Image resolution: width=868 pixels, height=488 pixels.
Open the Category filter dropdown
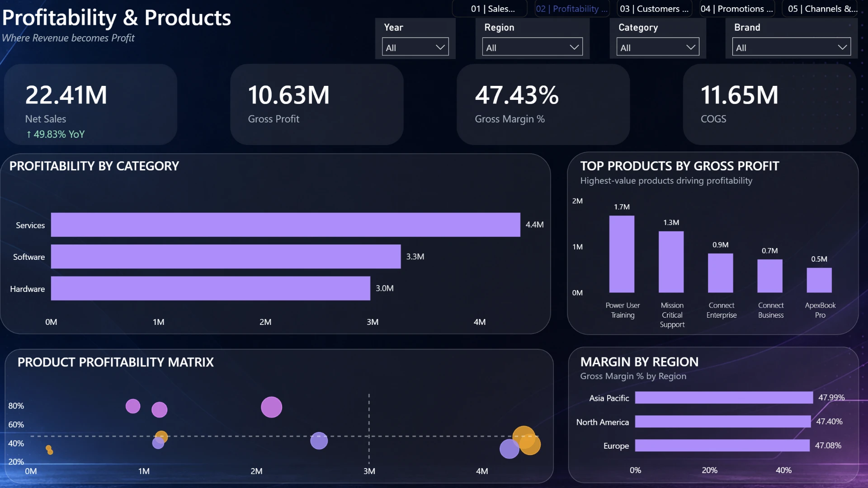point(658,47)
